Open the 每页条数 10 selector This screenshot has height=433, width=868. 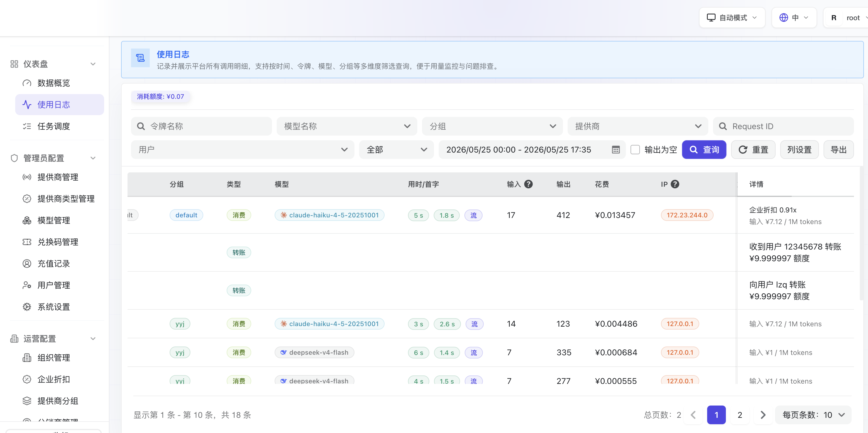813,415
